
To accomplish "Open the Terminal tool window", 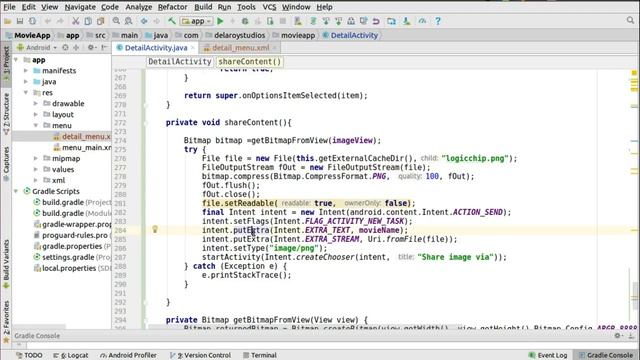I will (x=260, y=355).
